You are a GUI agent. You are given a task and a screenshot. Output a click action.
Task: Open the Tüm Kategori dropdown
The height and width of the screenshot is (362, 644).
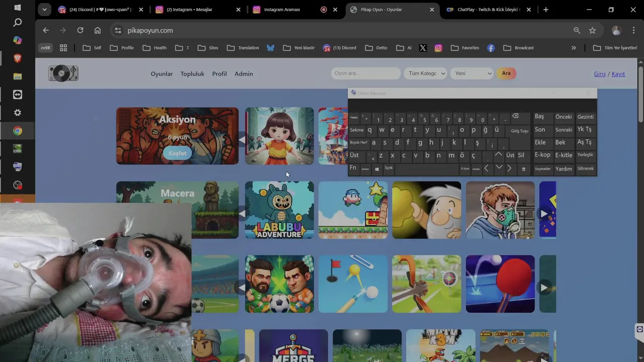click(426, 73)
